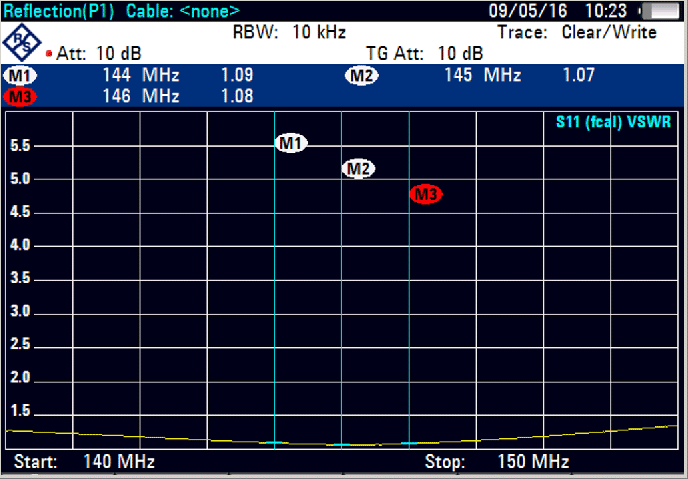Click the 5.5 value on the VSWR scale
Image resolution: width=688 pixels, height=479 pixels.
21,146
